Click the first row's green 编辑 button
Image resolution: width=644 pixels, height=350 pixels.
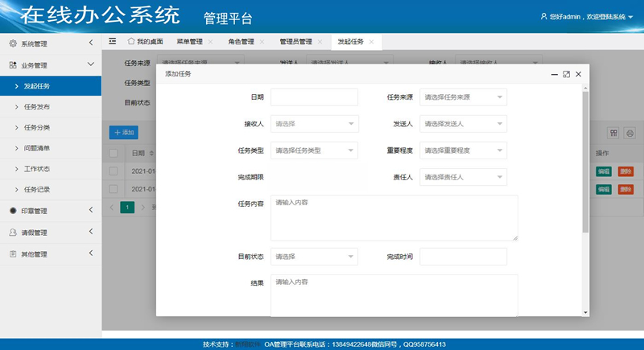coord(604,171)
